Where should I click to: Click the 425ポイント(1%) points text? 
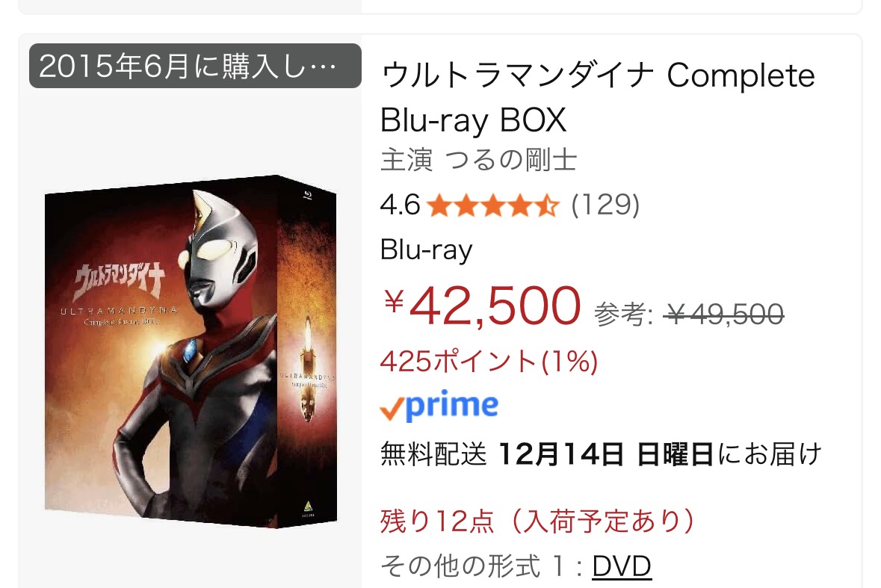pos(489,361)
